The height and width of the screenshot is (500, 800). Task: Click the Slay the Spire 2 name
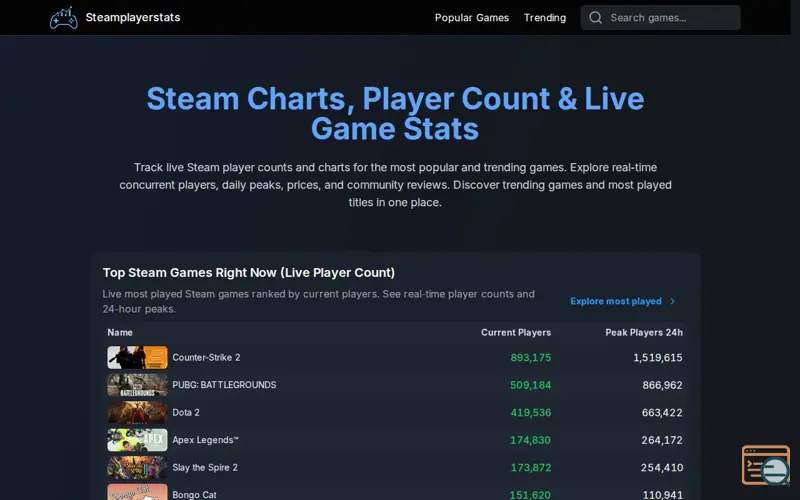[205, 468]
